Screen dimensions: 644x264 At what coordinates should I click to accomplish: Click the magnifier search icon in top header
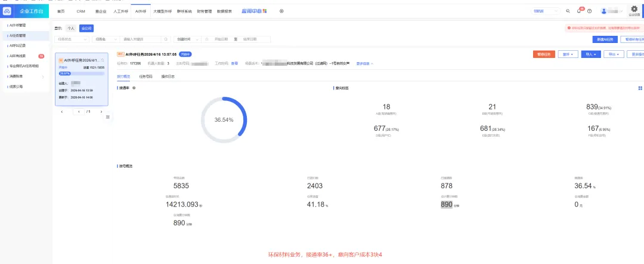pos(568,11)
